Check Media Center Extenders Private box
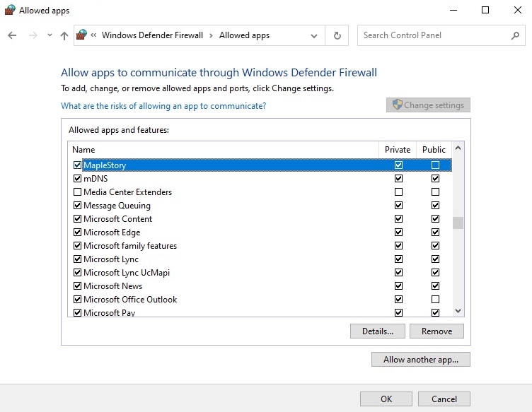The image size is (532, 412). [x=399, y=192]
